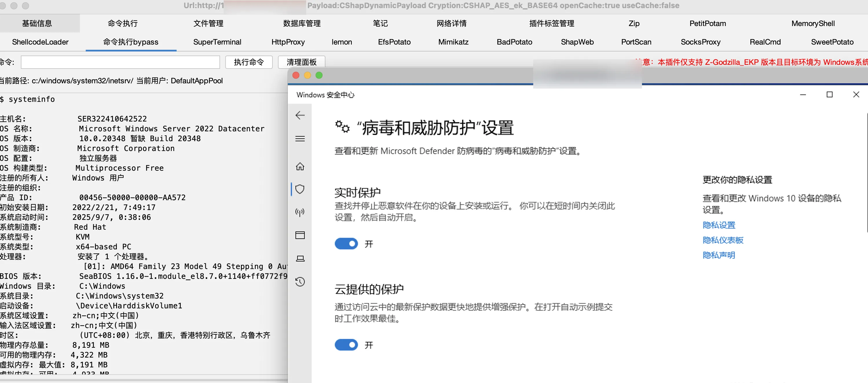Open device security laptop icon
The height and width of the screenshot is (383, 868).
point(300,259)
